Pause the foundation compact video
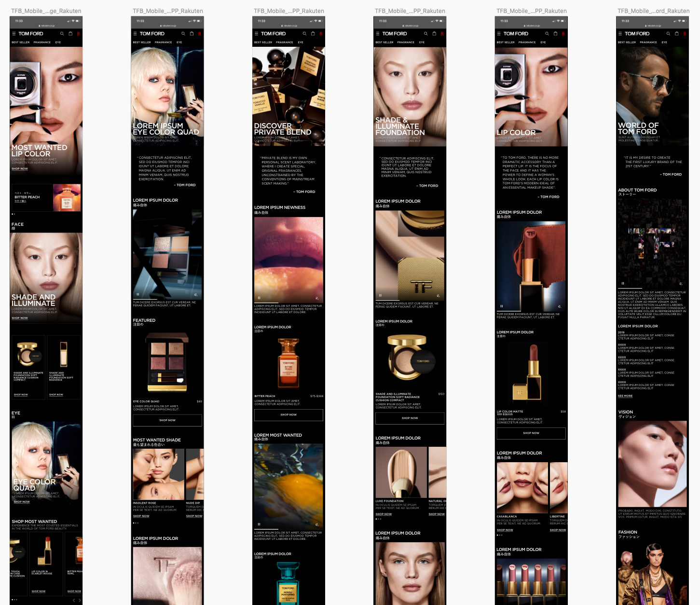700x605 pixels. click(380, 295)
